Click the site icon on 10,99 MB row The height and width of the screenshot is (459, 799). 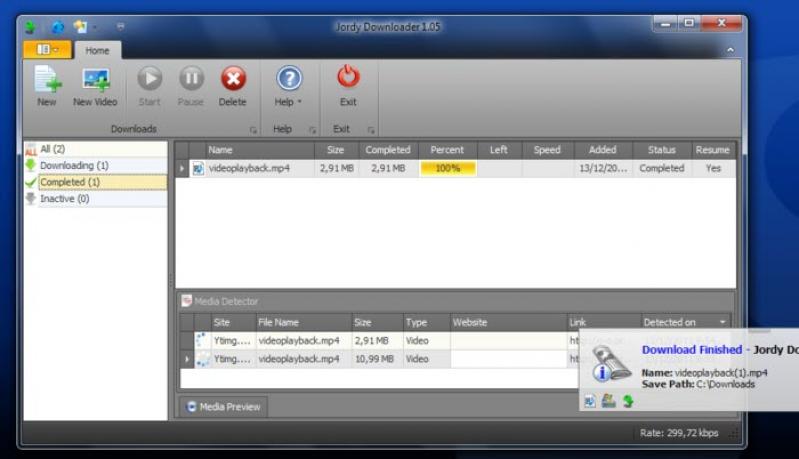(x=202, y=359)
